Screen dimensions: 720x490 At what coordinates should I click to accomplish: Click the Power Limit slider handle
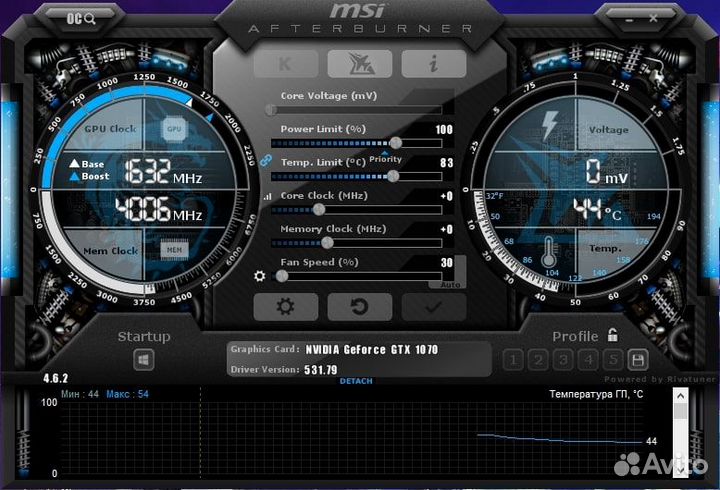[396, 143]
